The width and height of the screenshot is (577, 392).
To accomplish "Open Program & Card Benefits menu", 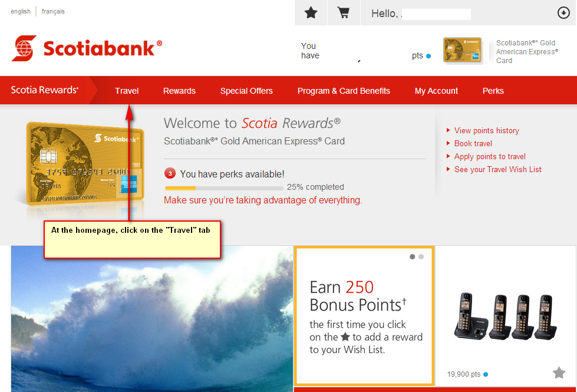I will [344, 91].
